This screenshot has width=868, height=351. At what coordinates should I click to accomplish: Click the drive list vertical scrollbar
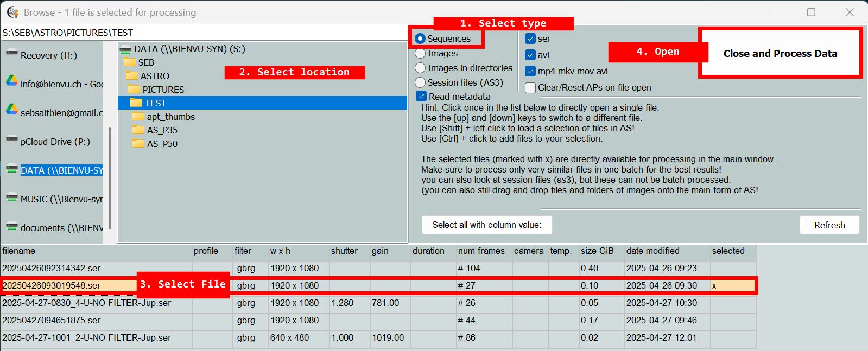tap(110, 178)
